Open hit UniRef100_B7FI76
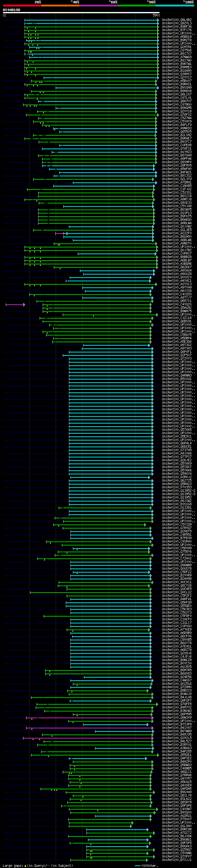 click(x=177, y=30)
